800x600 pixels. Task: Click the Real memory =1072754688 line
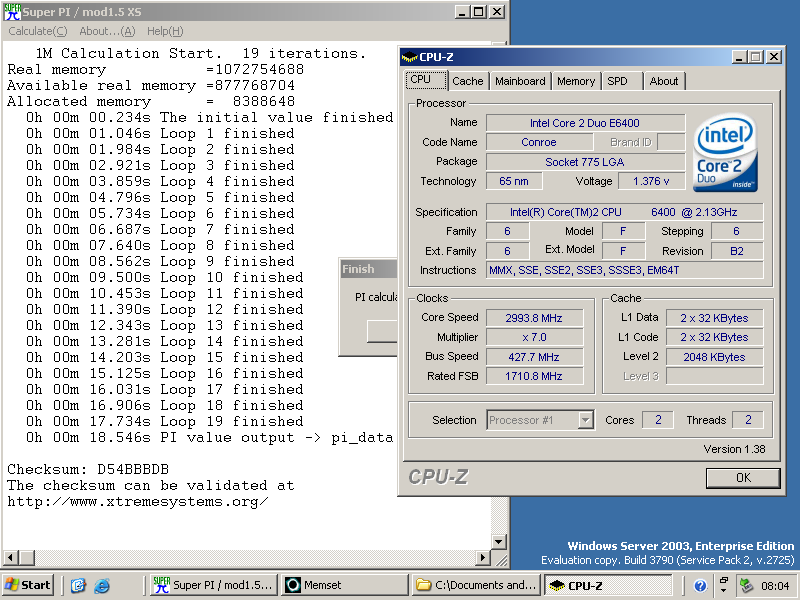coord(156,69)
